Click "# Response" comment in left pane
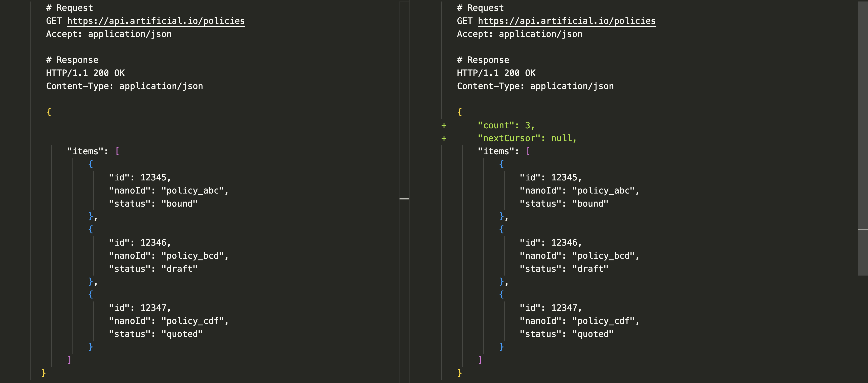Viewport: 868px width, 383px height. 72,60
